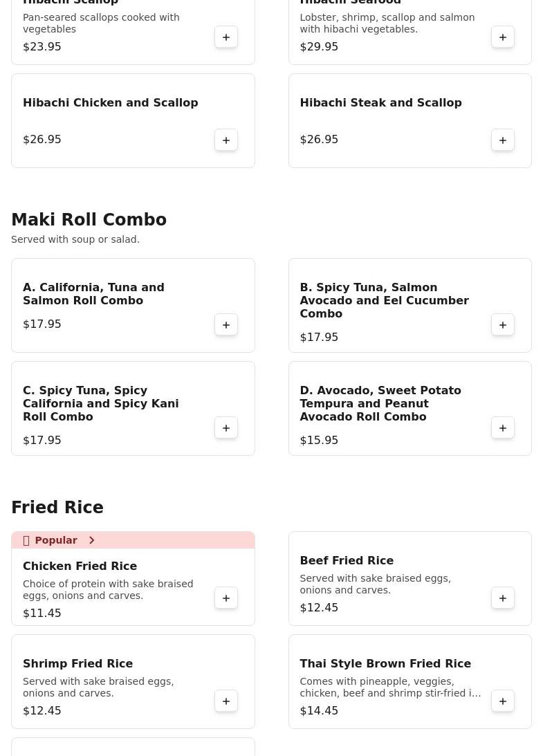This screenshot has height=756, width=543.
Task: Add C. Spicy Tuna, Spicy California combo
Action: coord(226,428)
